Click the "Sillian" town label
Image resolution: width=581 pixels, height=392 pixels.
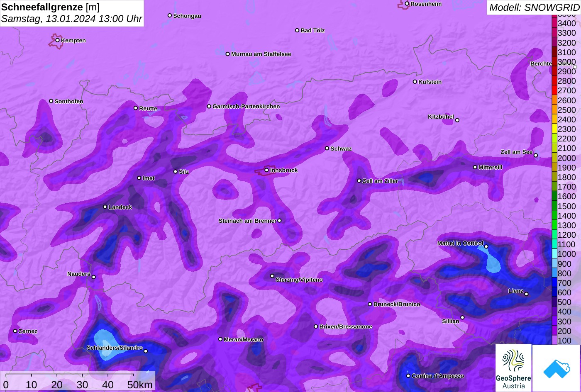coord(451,321)
